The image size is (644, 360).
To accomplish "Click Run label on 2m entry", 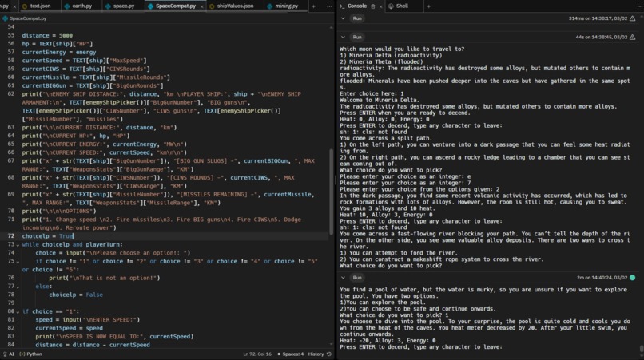I will (357, 278).
